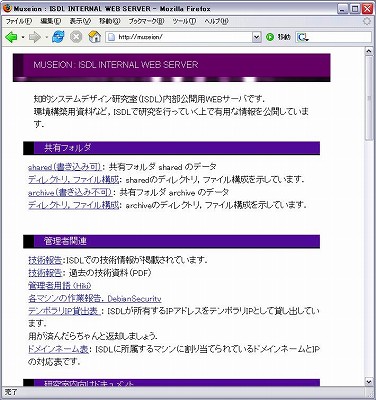Open the ヘルプ(H) menu

click(216, 21)
